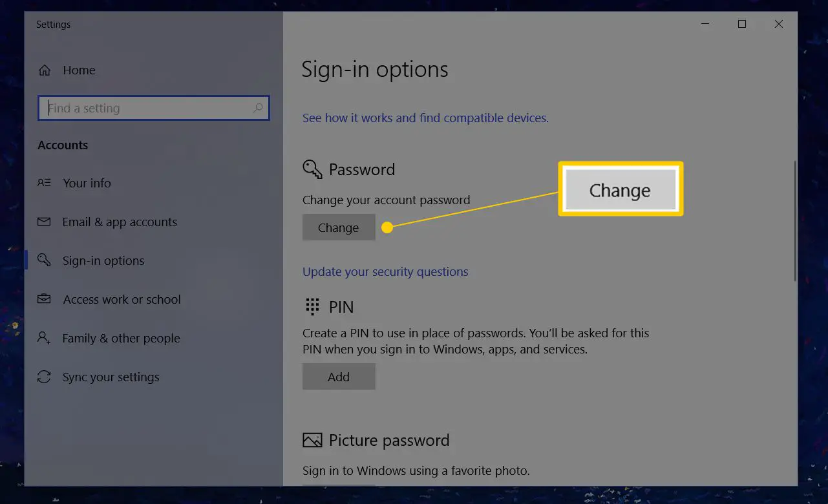This screenshot has height=504, width=828.
Task: Click the Email & app accounts envelope icon
Action: tap(44, 222)
